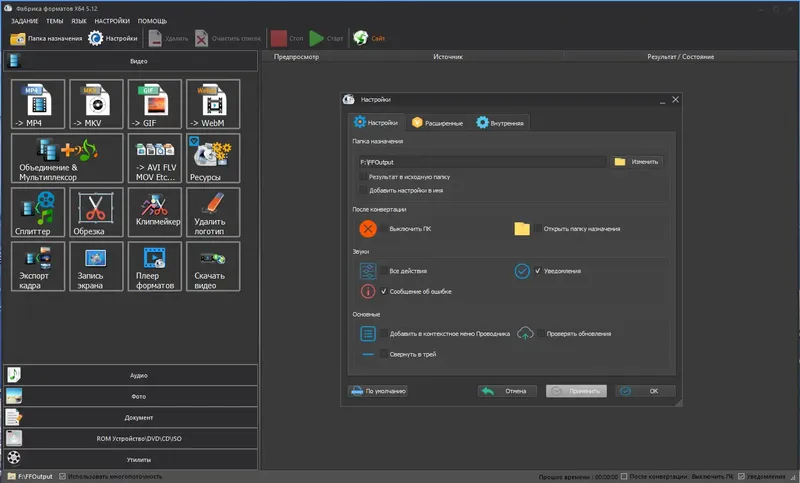Enable Выключить ПК after conversion
Viewport: 800px width, 483px height.
[384, 228]
